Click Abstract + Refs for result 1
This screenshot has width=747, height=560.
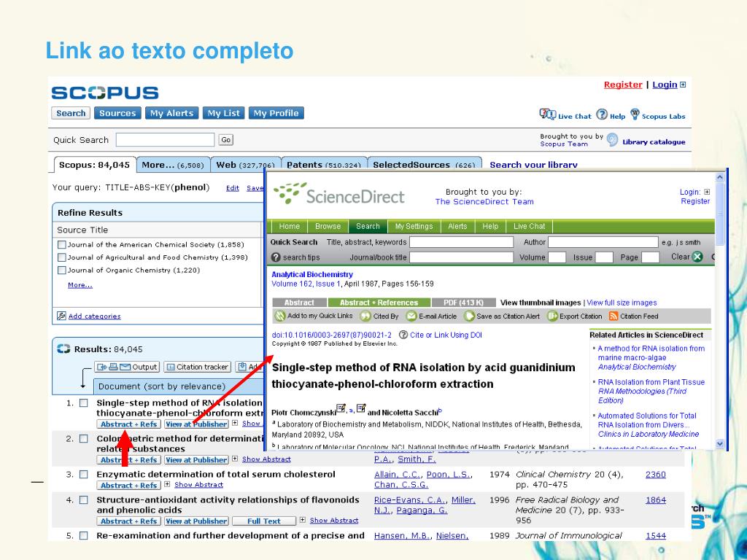(128, 424)
